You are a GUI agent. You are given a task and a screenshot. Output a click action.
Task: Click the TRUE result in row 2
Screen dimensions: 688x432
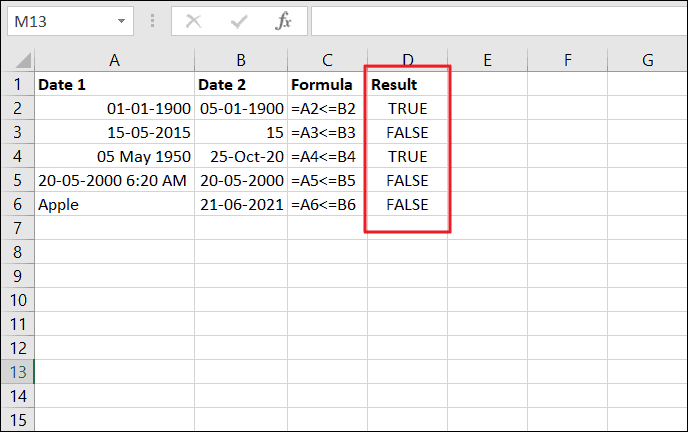click(x=407, y=109)
